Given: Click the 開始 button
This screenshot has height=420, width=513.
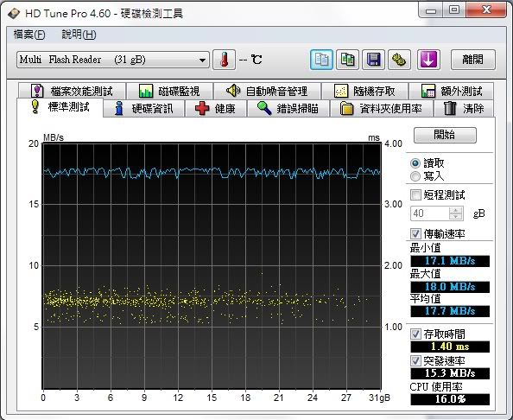Looking at the screenshot, I should [x=445, y=135].
